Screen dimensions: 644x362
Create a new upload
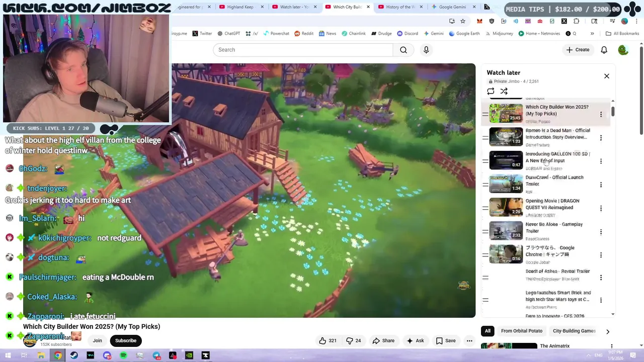tap(578, 50)
